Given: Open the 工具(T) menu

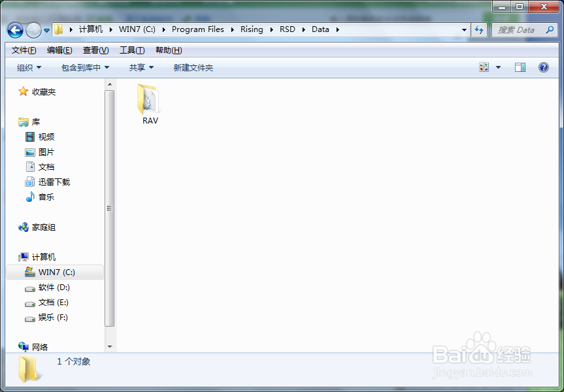Looking at the screenshot, I should point(132,50).
